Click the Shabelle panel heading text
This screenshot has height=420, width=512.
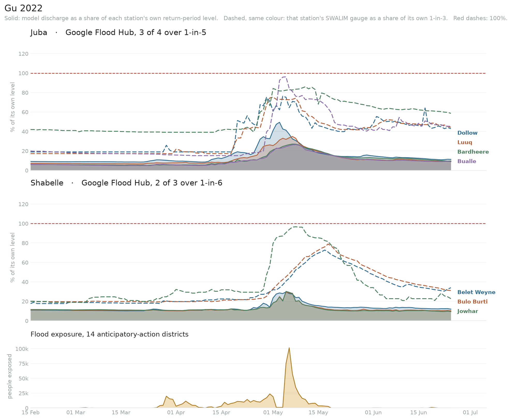(x=126, y=183)
